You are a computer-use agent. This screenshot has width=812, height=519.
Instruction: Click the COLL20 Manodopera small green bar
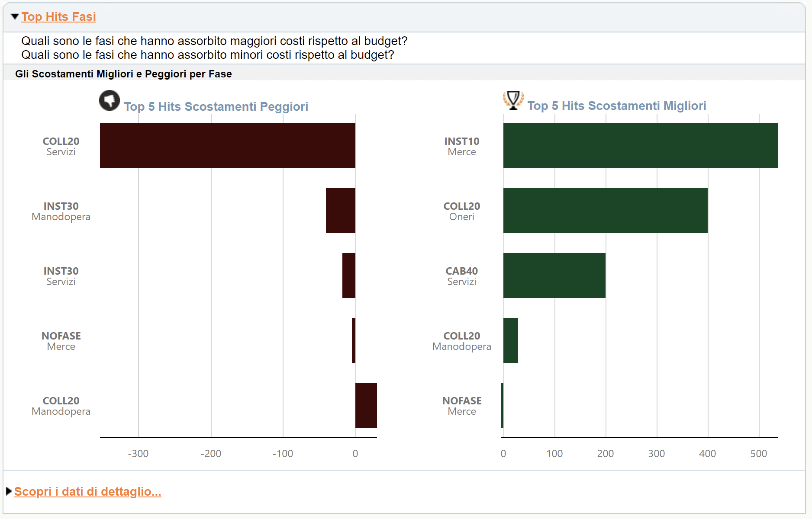(511, 340)
